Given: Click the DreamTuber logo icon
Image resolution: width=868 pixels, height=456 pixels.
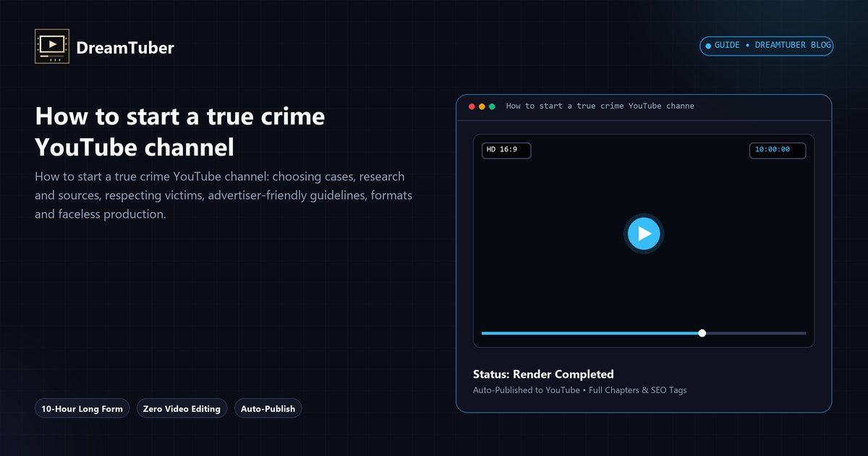Looking at the screenshot, I should coord(52,46).
